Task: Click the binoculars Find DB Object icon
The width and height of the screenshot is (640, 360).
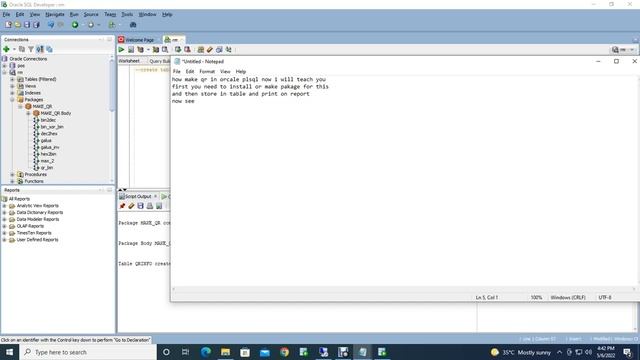Action: click(x=133, y=25)
